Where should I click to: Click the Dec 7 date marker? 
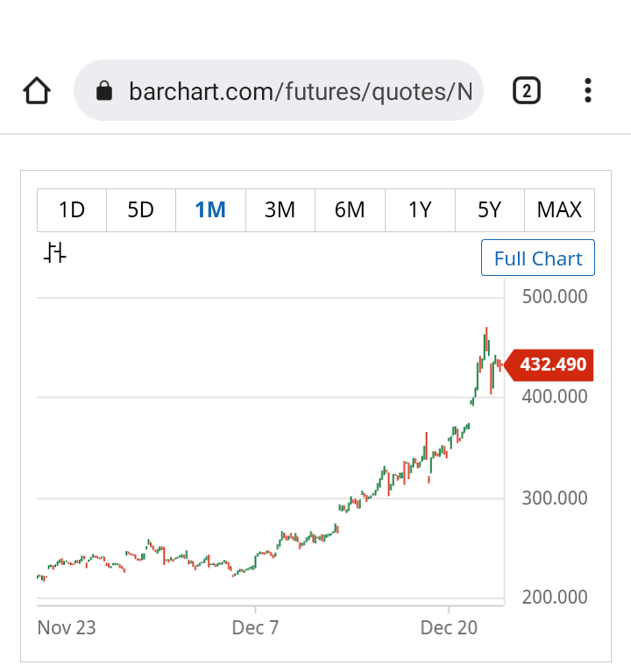[255, 627]
